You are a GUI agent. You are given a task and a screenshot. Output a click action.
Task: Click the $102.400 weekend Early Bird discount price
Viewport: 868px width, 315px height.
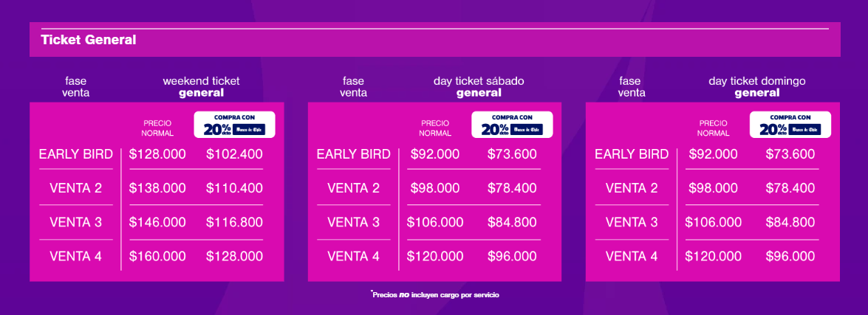pos(234,154)
